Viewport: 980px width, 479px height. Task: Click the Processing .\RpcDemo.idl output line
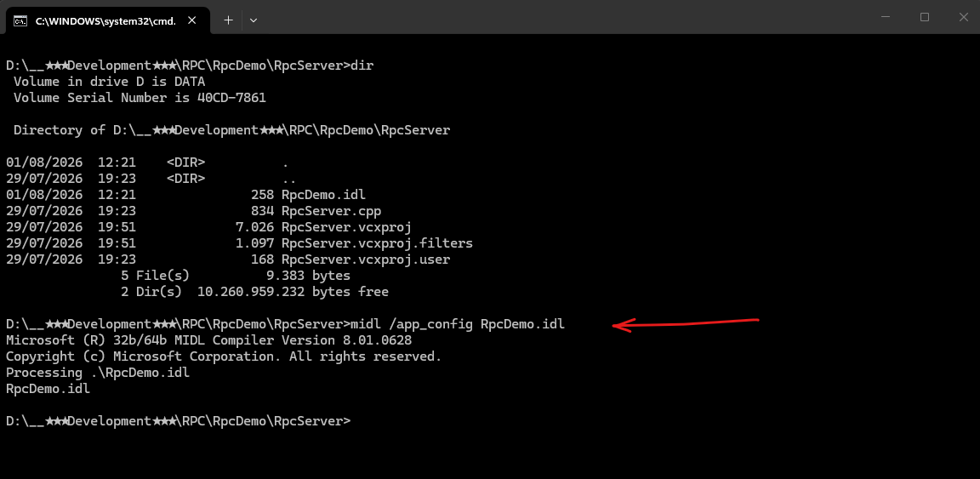tap(98, 373)
